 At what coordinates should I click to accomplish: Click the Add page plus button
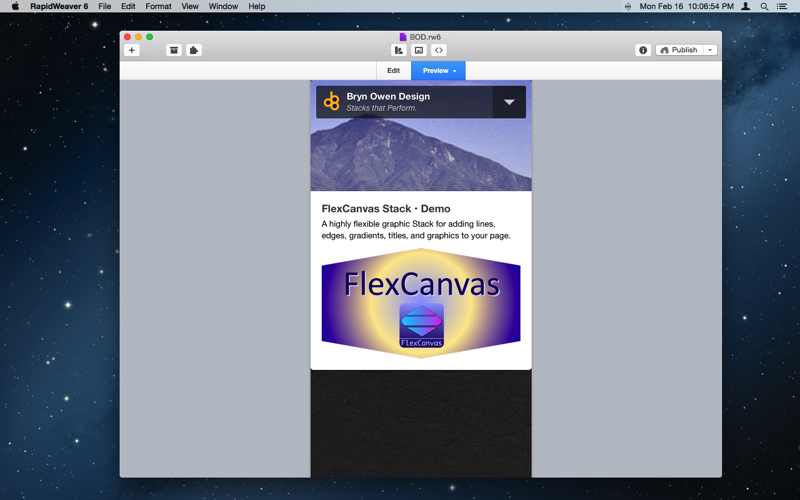[132, 50]
